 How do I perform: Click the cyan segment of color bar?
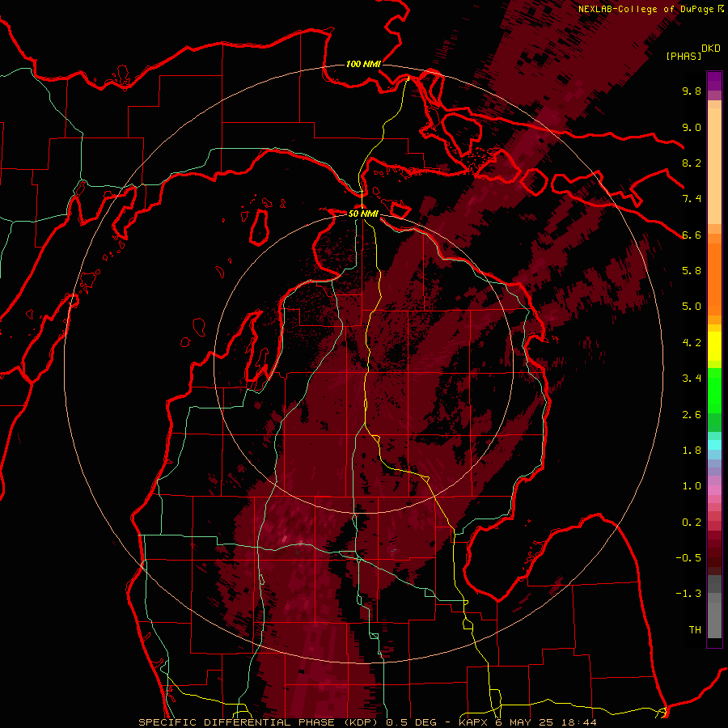tap(714, 444)
